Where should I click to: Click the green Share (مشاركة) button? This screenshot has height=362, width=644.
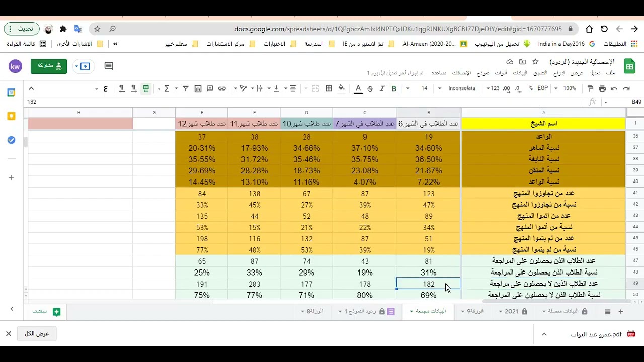tap(49, 66)
